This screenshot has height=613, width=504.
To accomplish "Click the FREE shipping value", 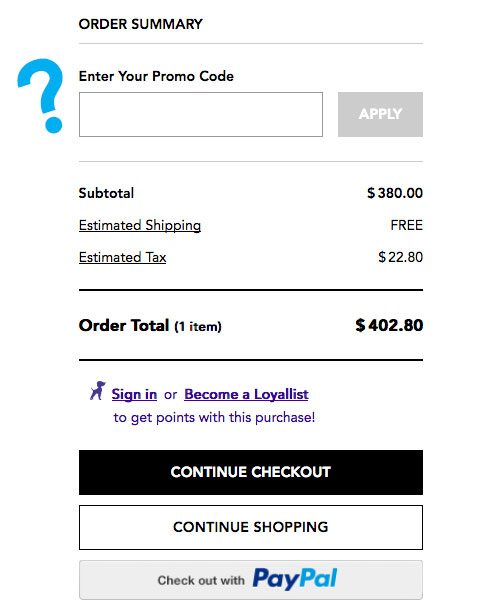I will (x=407, y=226).
